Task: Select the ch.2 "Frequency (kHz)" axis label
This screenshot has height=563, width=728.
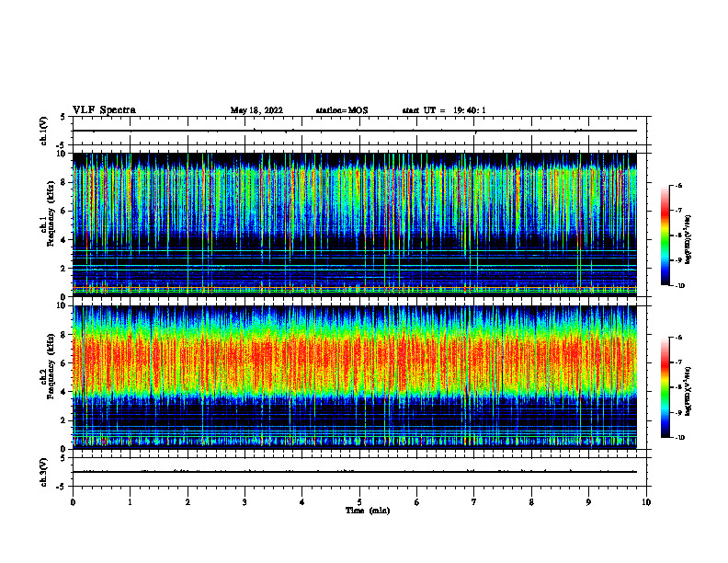Action: pos(51,366)
